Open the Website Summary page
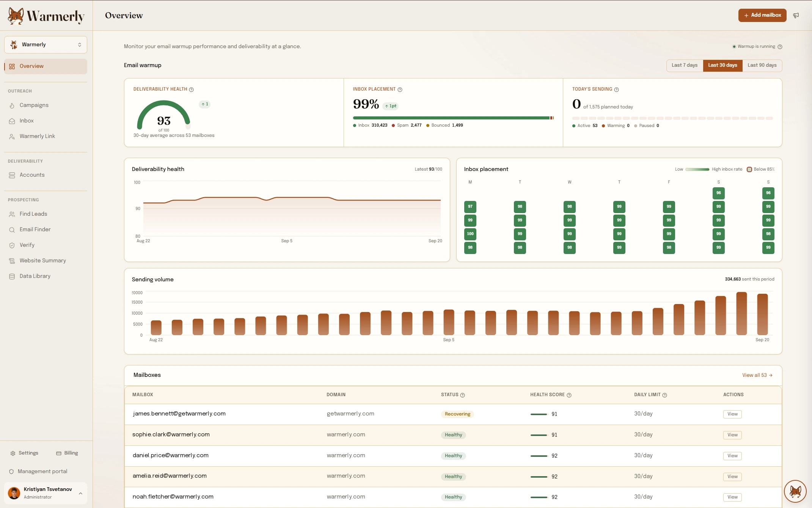This screenshot has height=508, width=812. (46, 260)
